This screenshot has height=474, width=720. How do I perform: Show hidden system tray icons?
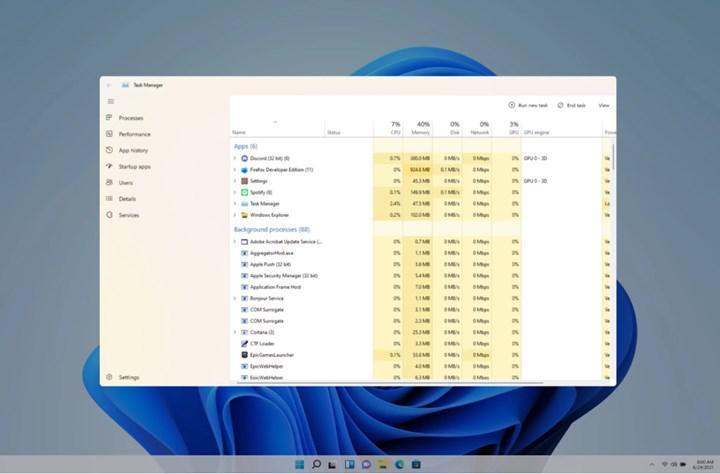(651, 464)
